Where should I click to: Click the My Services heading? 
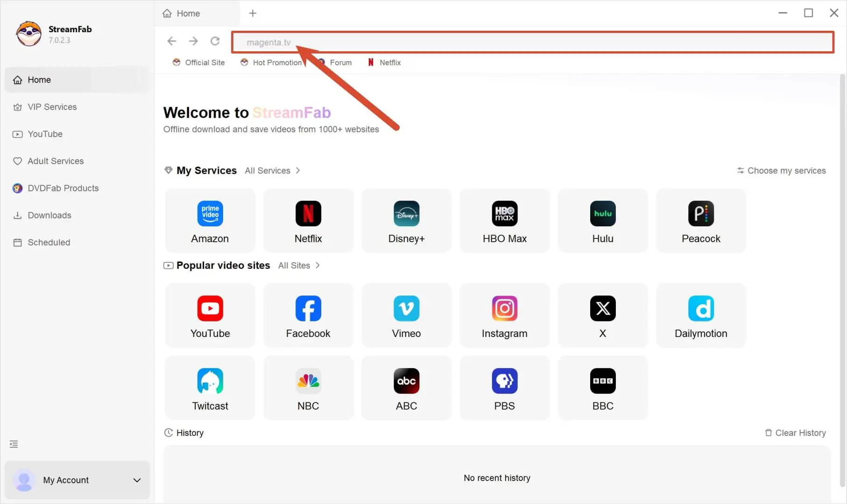point(206,171)
